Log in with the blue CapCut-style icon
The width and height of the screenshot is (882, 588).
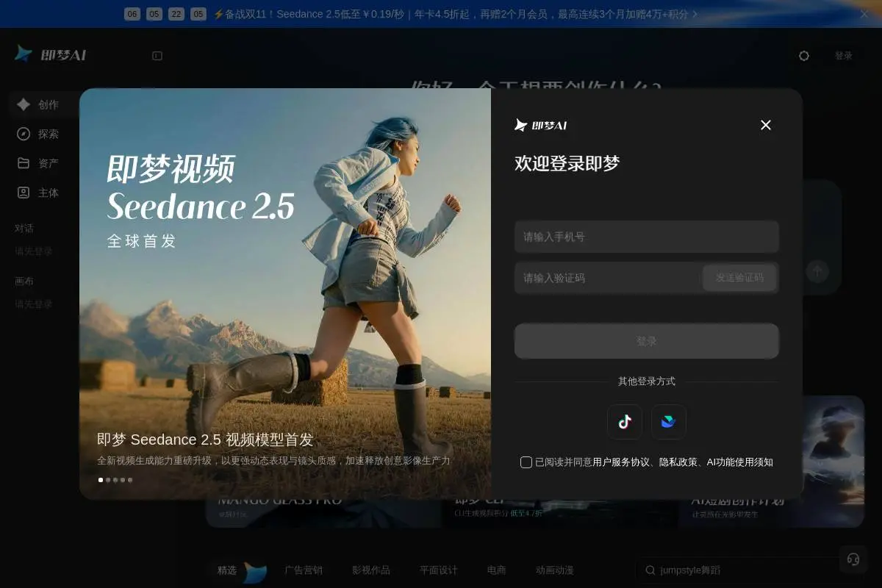669,422
